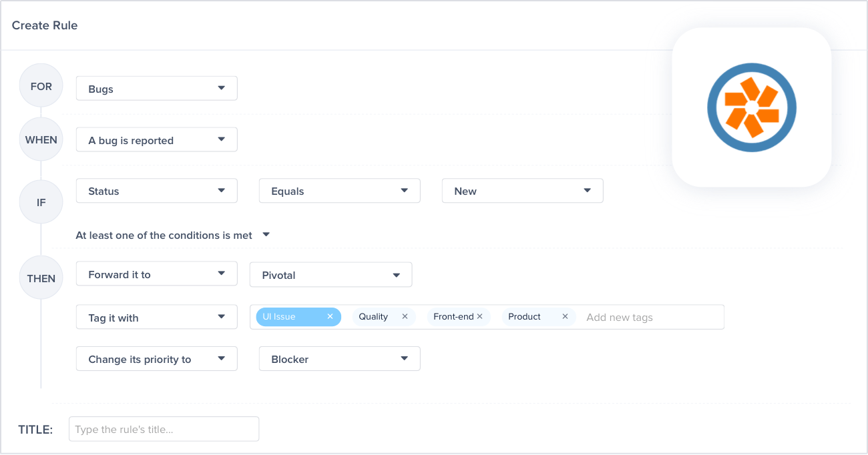Remove the Quality tag

pyautogui.click(x=405, y=316)
